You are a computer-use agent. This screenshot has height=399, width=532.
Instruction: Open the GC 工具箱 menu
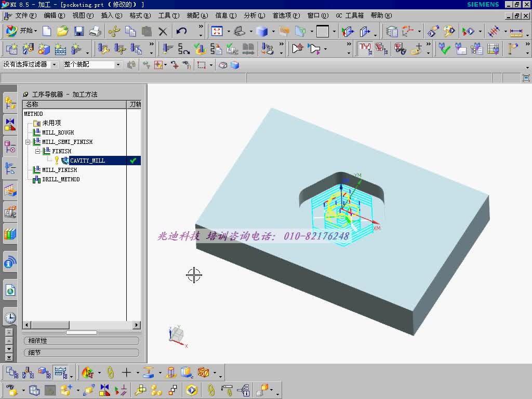(350, 16)
